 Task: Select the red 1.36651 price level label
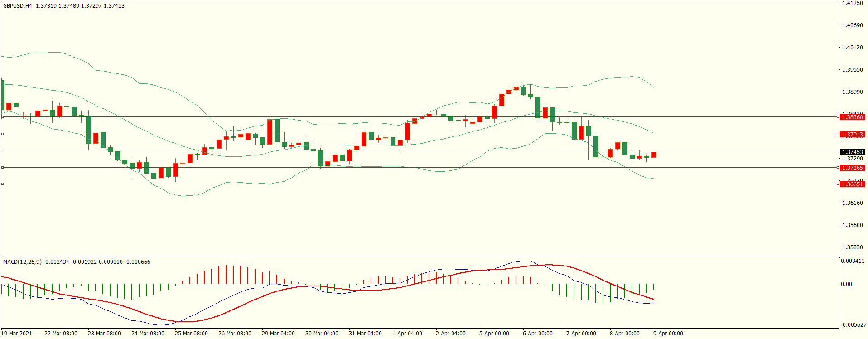coord(852,184)
